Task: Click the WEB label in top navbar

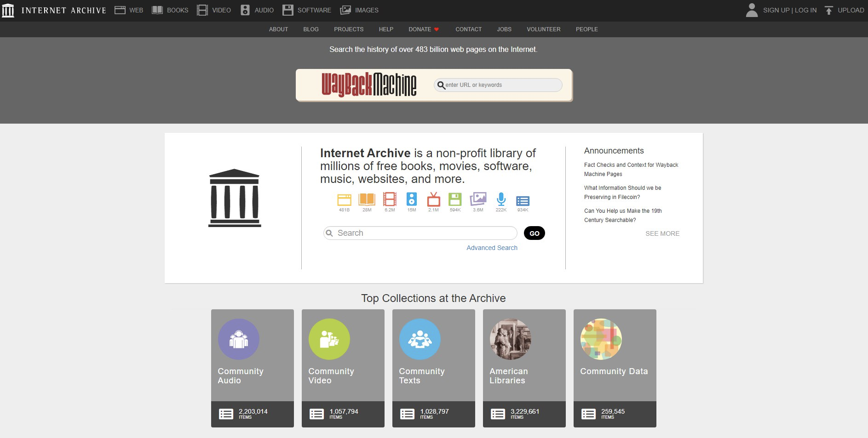Action: [x=136, y=10]
